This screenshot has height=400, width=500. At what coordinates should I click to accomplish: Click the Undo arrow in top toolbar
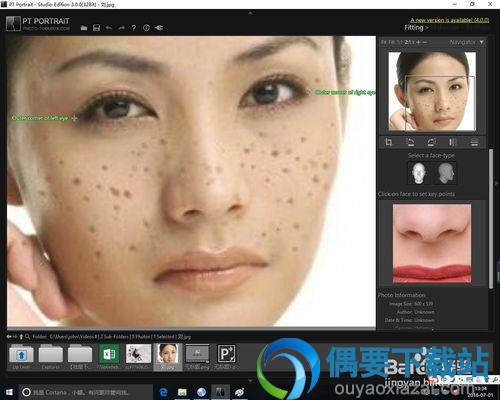[109, 28]
